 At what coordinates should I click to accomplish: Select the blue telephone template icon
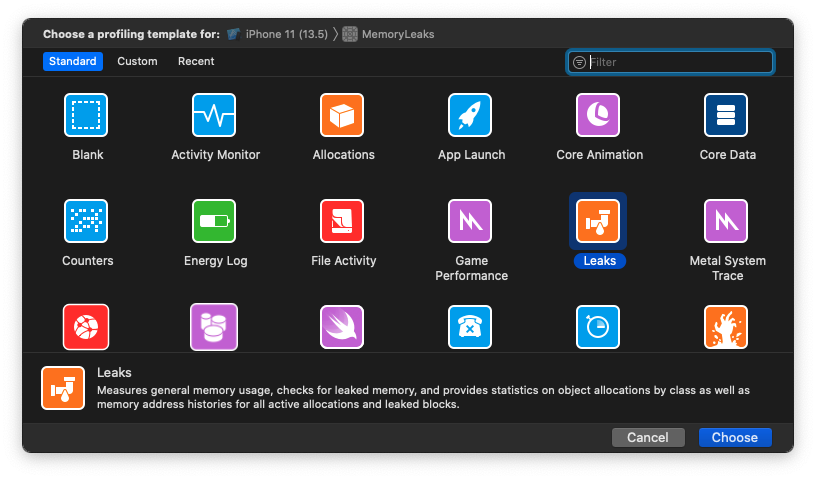point(470,327)
